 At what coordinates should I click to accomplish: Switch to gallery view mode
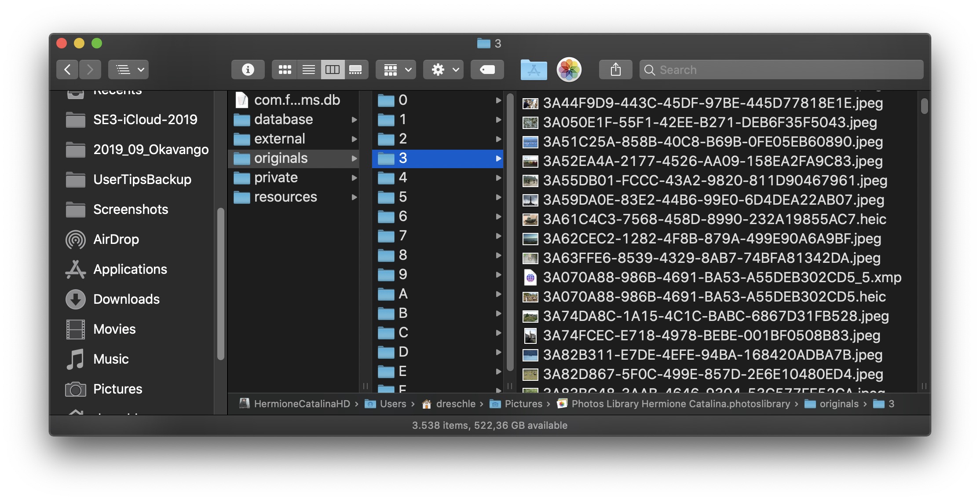click(355, 70)
